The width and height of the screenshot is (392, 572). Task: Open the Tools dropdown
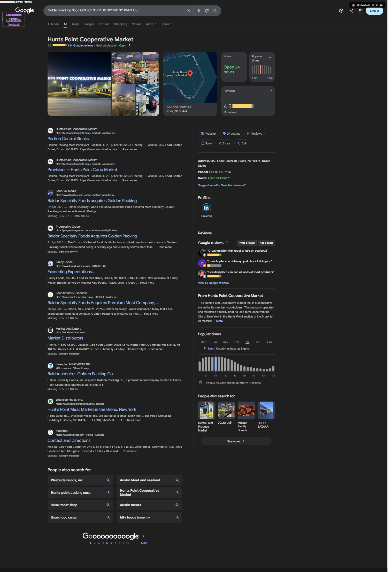click(x=167, y=24)
